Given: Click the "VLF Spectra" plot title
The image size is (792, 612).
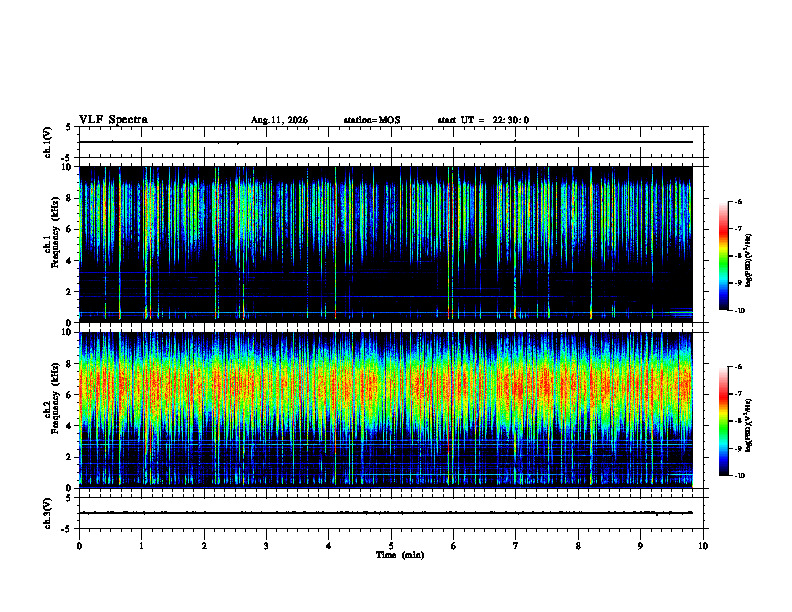Looking at the screenshot, I should [x=113, y=120].
